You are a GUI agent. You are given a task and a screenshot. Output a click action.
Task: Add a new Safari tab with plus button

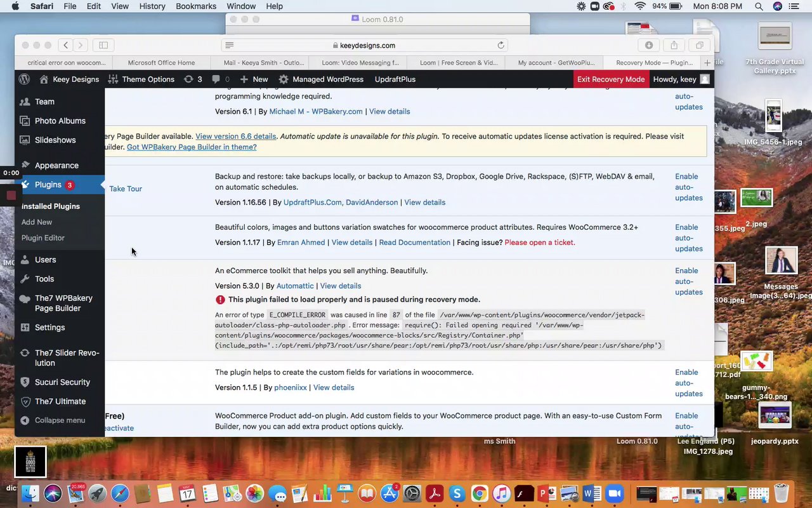click(707, 63)
